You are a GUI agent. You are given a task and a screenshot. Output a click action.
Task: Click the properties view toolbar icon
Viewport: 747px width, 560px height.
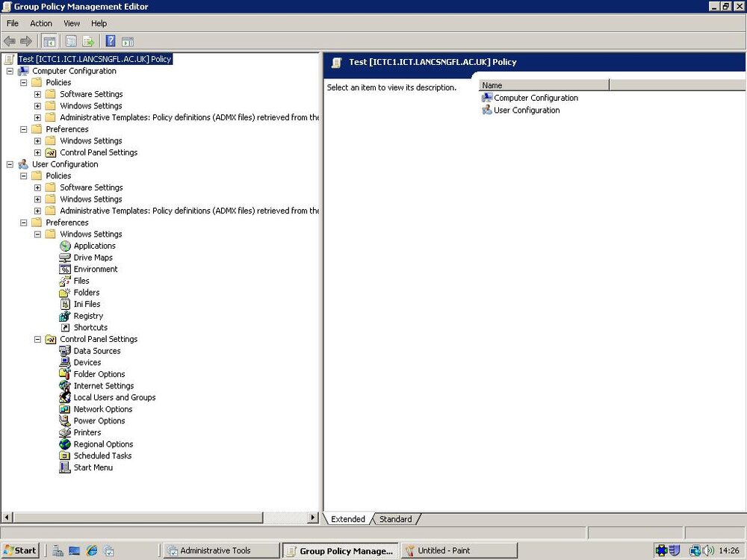pos(71,41)
